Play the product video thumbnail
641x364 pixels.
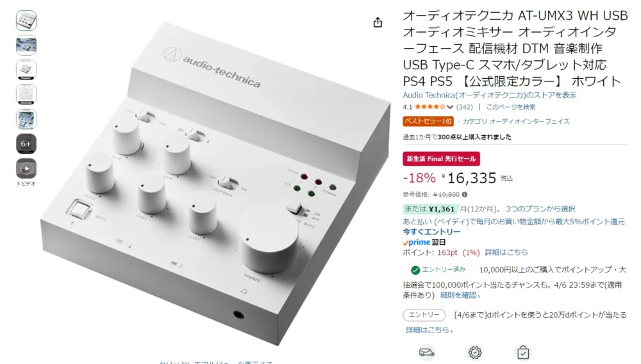click(x=26, y=169)
